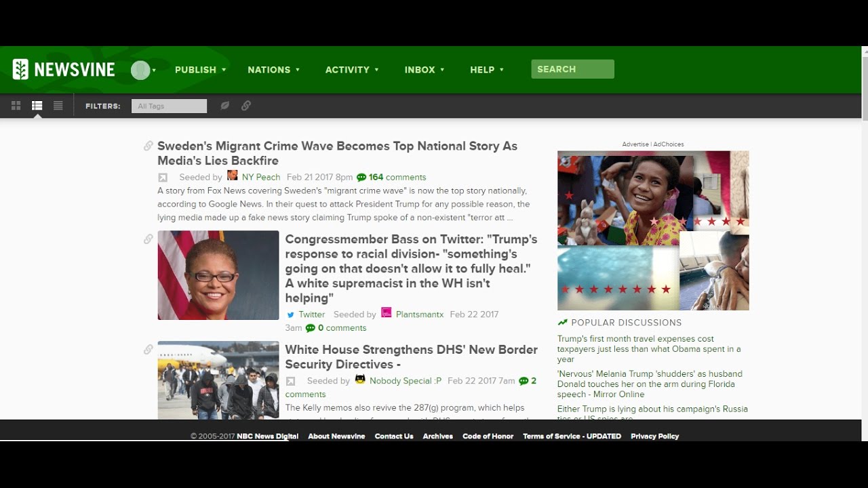Click comment bubble next to 2 comments
868x488 pixels.
point(524,381)
